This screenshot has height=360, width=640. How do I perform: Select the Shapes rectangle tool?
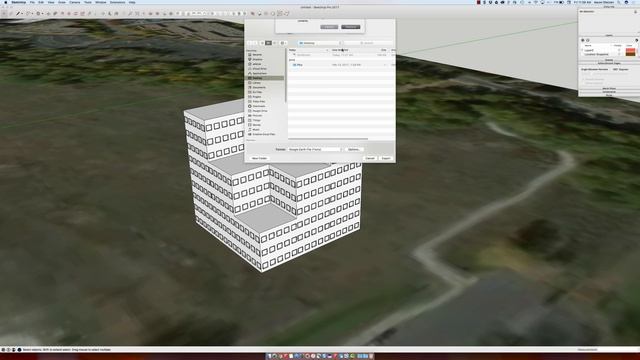pyautogui.click(x=38, y=13)
